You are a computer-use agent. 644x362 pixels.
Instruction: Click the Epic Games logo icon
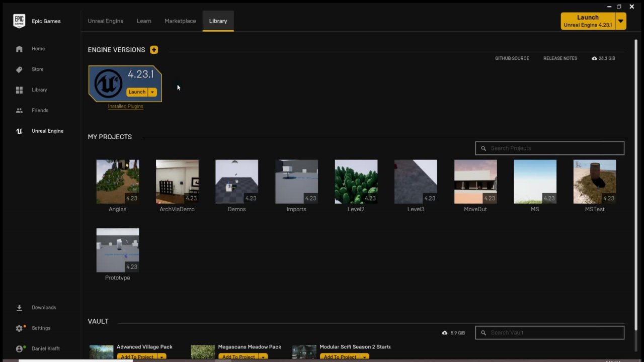click(x=19, y=21)
